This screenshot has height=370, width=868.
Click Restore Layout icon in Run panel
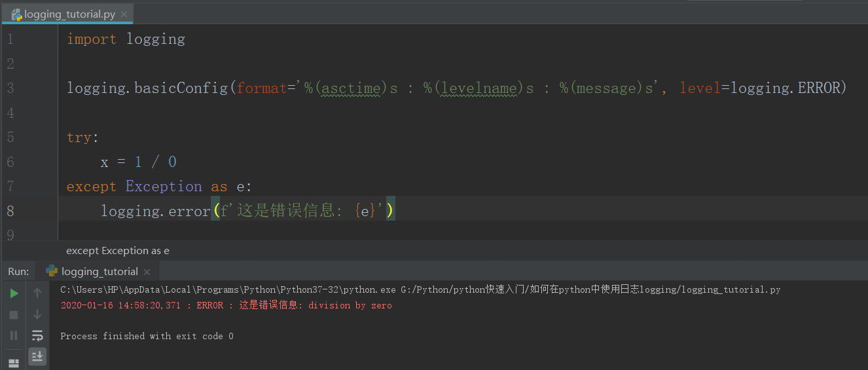pos(14,362)
